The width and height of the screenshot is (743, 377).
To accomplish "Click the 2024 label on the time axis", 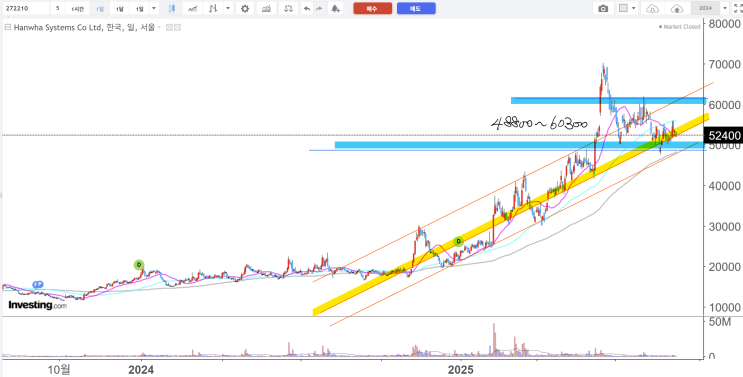I will tap(141, 369).
